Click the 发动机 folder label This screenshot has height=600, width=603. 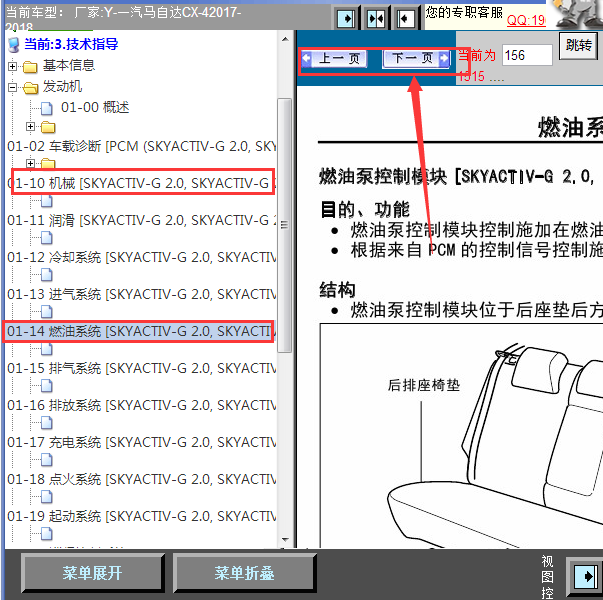pos(62,87)
